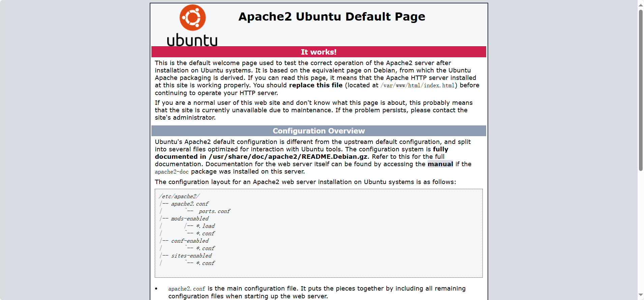Click 'conf-enabled' in the config tree
The width and height of the screenshot is (644, 300).
(190, 241)
